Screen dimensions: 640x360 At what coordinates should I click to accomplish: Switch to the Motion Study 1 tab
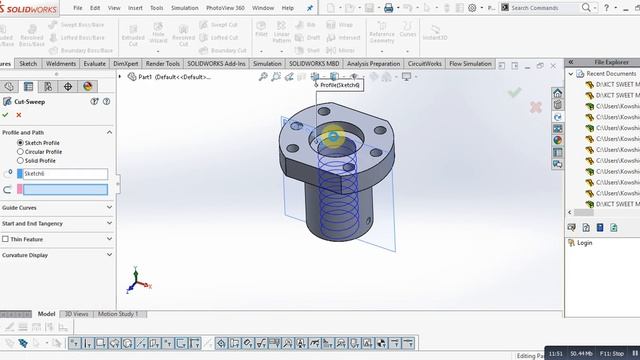coord(118,314)
